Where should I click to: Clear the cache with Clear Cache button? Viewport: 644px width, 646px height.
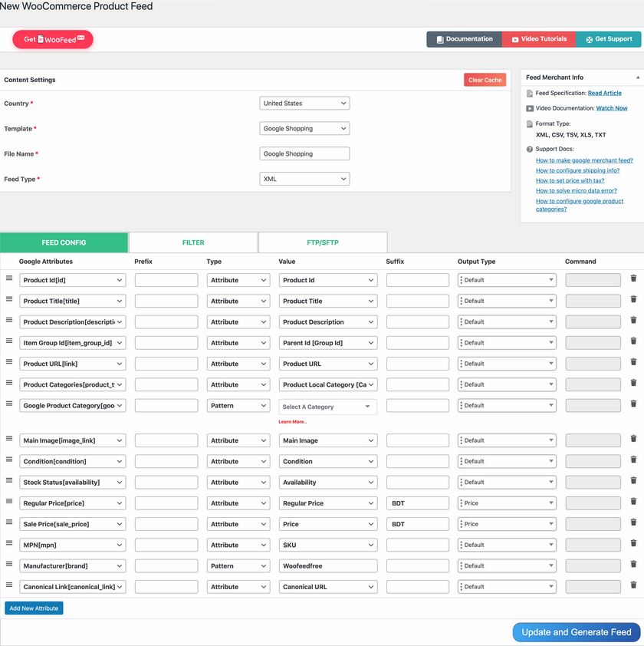click(485, 80)
